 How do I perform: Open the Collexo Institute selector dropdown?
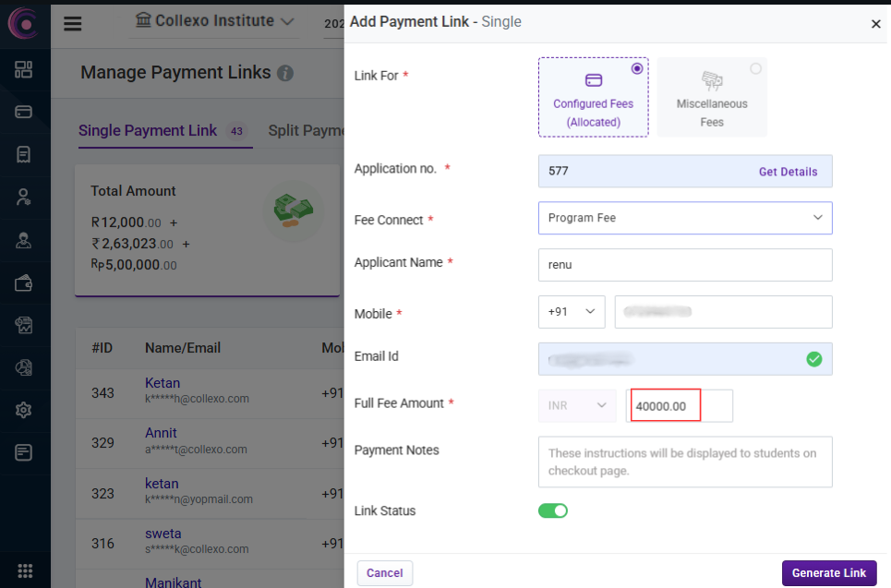(x=214, y=21)
